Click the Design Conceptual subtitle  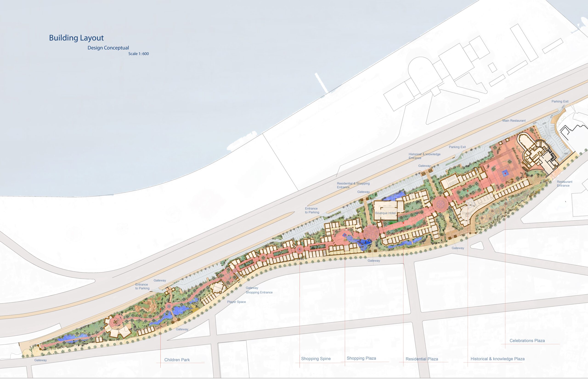(108, 48)
